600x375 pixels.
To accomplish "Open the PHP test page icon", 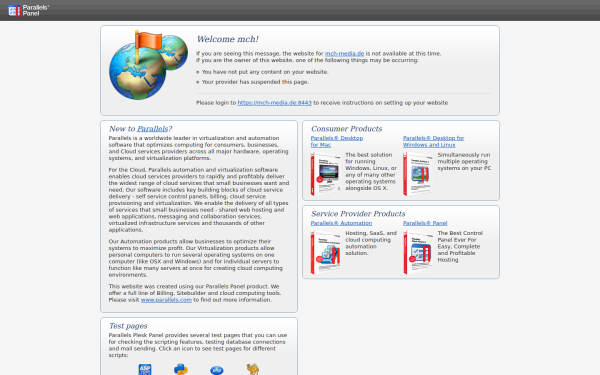I will [x=217, y=370].
